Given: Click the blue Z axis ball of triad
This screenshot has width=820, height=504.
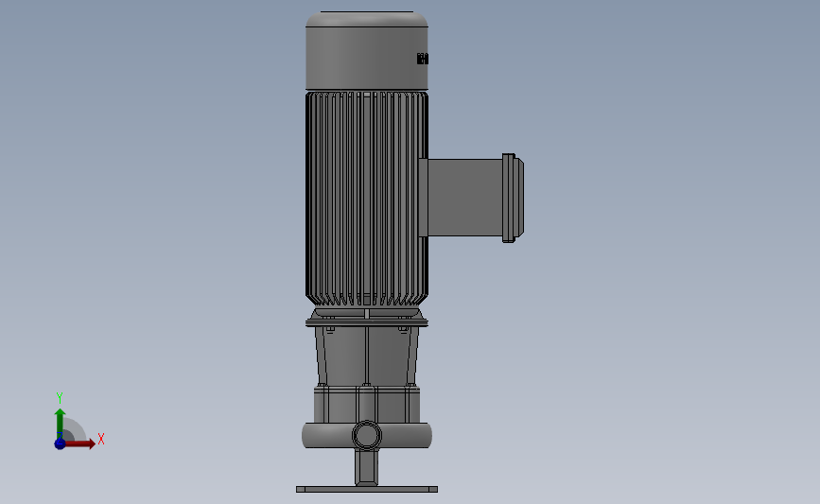Looking at the screenshot, I should click(60, 443).
